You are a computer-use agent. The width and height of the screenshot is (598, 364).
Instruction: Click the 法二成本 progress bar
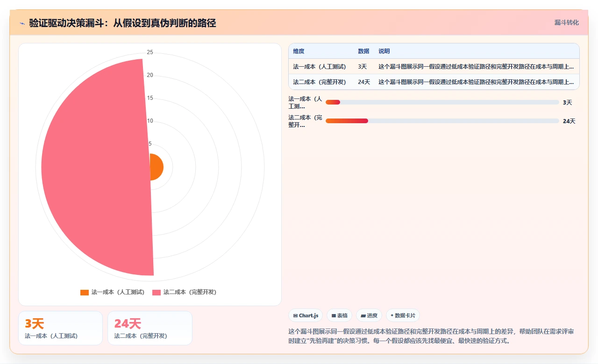[x=442, y=121]
